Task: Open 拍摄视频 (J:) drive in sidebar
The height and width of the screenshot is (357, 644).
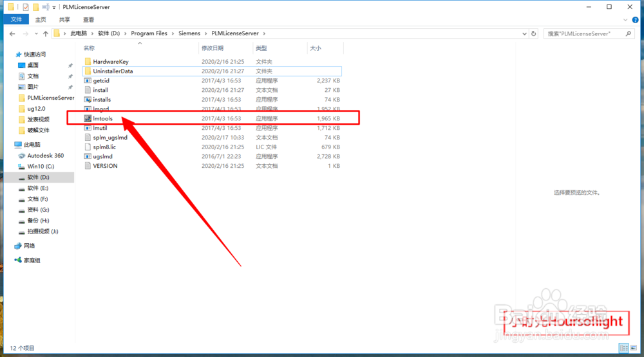Action: pos(43,232)
